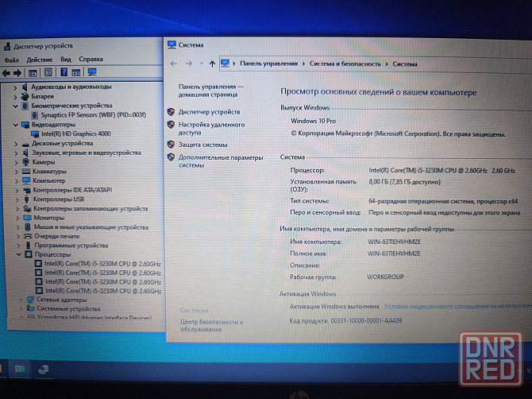
Task: Click the Forward arrow in Device Manager toolbar
Action: pos(17,72)
